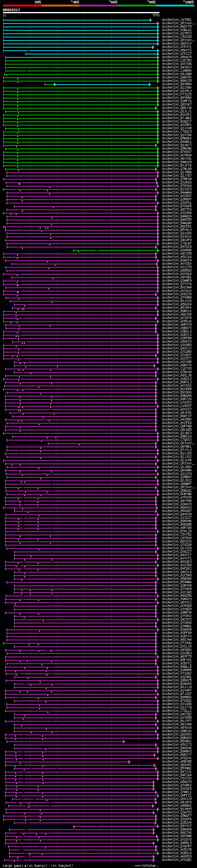
Task: Open hit UniRef100_A0YN34
Action: (x=177, y=155)
